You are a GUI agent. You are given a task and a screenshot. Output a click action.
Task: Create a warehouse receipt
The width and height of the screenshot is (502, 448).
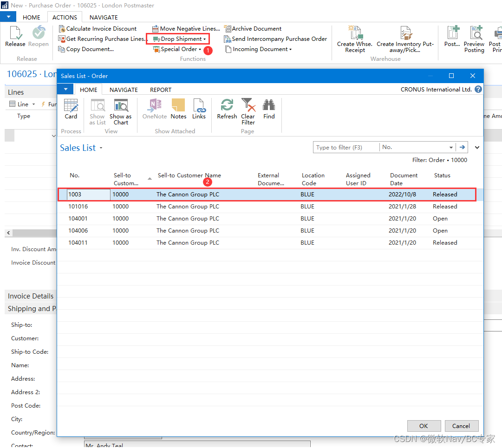(x=354, y=39)
